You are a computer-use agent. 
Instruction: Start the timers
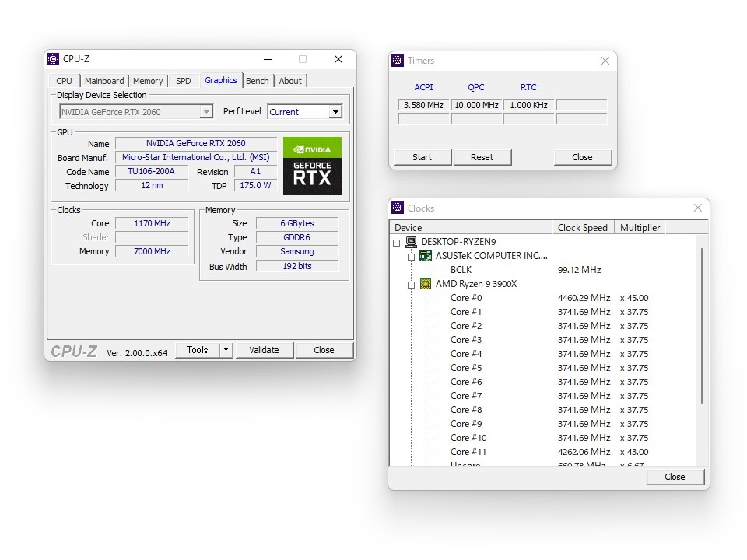pyautogui.click(x=422, y=157)
